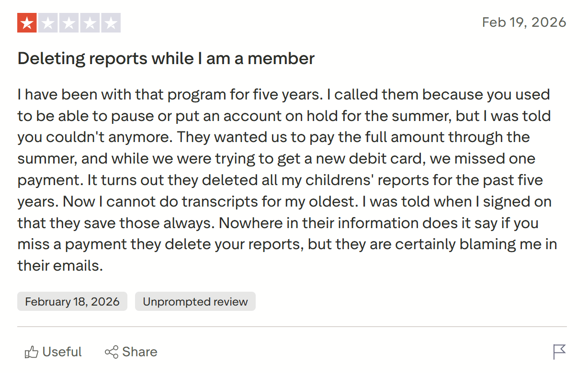The image size is (588, 373).
Task: Click the "Feb 19, 2026" posted date
Action: 524,22
